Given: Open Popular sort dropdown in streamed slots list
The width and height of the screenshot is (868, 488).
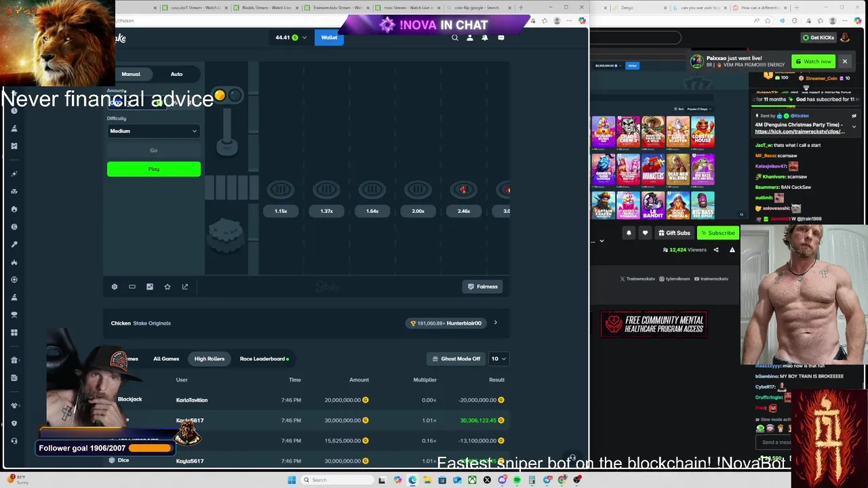Looking at the screenshot, I should click(x=698, y=109).
